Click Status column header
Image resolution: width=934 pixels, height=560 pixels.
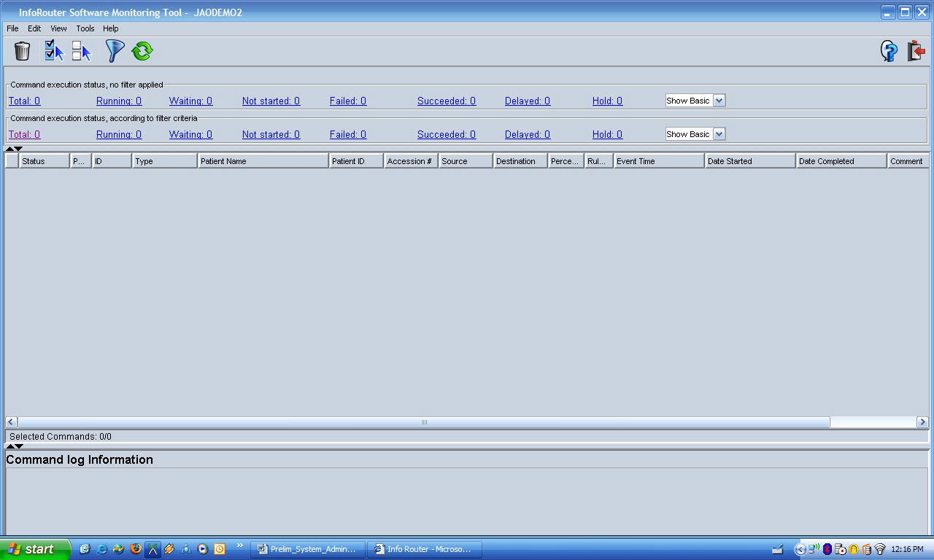(44, 161)
